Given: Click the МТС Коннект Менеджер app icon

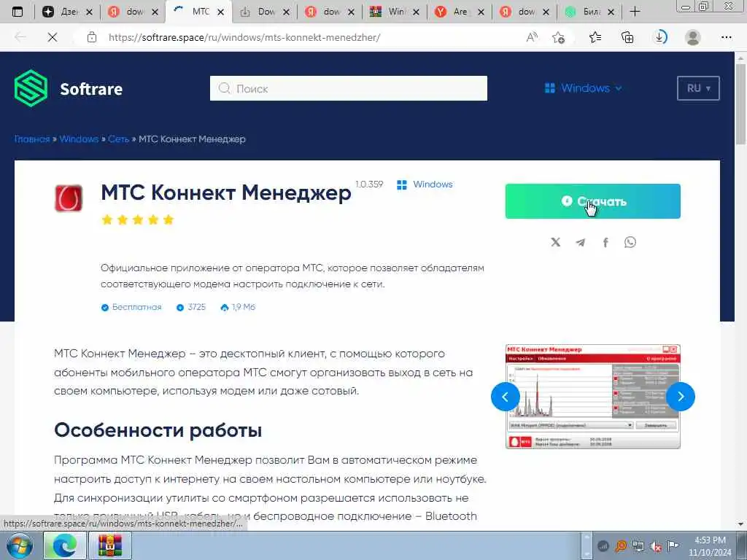Looking at the screenshot, I should (69, 198).
